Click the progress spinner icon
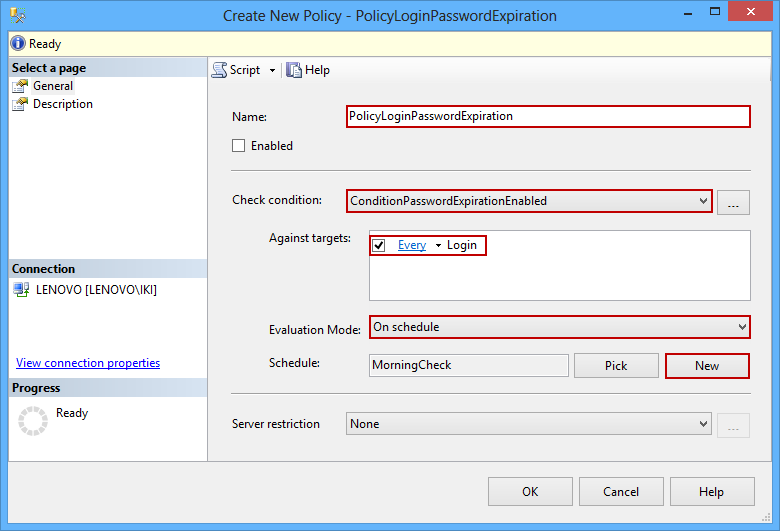 tap(33, 421)
